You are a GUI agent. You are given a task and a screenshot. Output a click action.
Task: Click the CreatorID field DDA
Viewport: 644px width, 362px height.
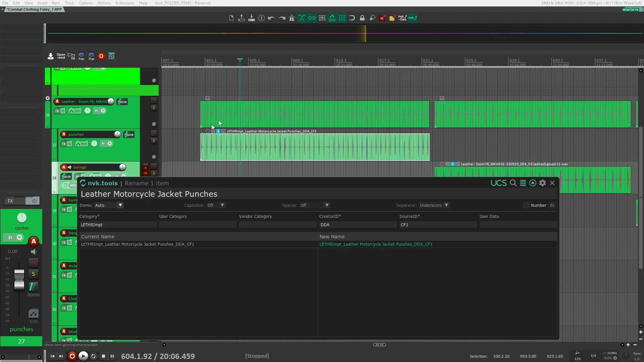358,225
